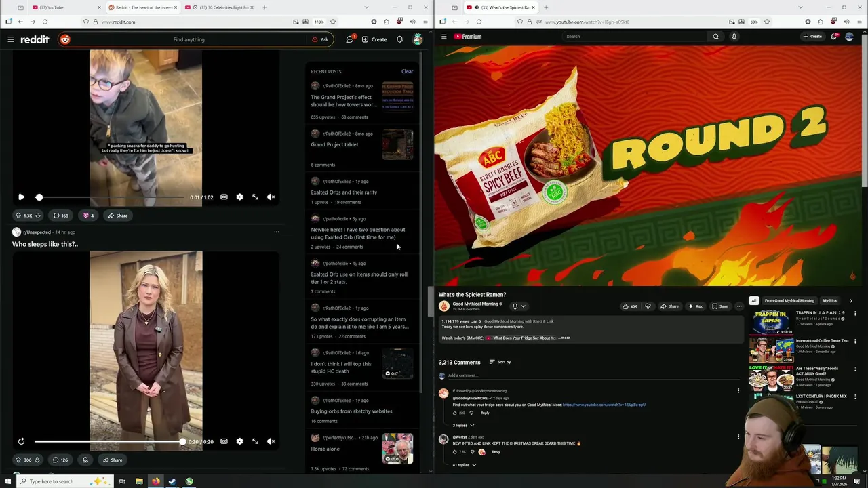This screenshot has height=488, width=868.
Task: Open a new tab in the Reddit window
Action: [x=264, y=7]
